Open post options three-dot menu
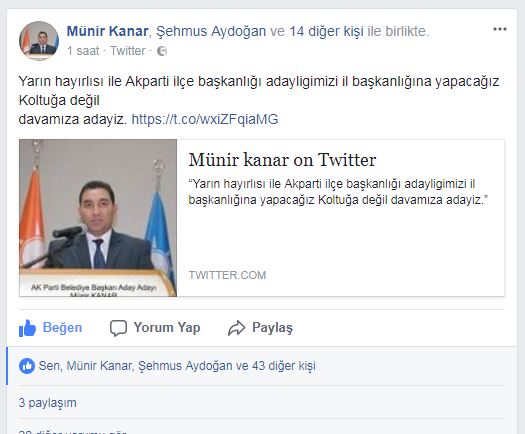Image resolution: width=525 pixels, height=434 pixels. click(x=500, y=29)
